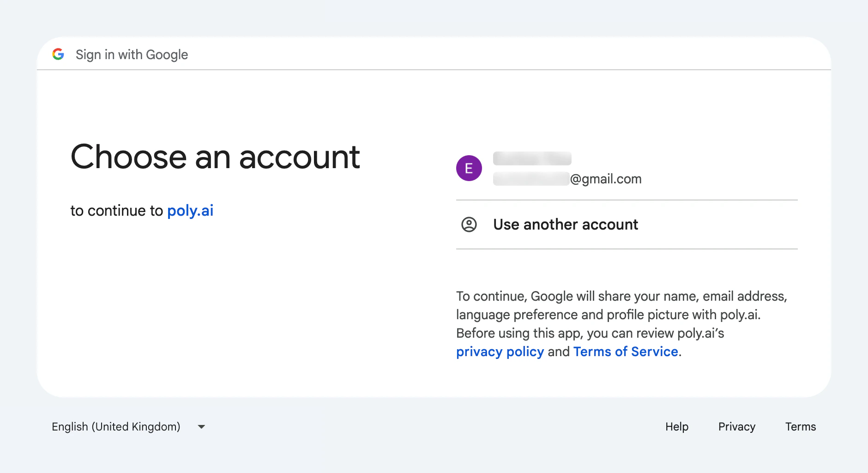Select the purple E profile avatar
Viewport: 868px width, 473px height.
(x=469, y=168)
